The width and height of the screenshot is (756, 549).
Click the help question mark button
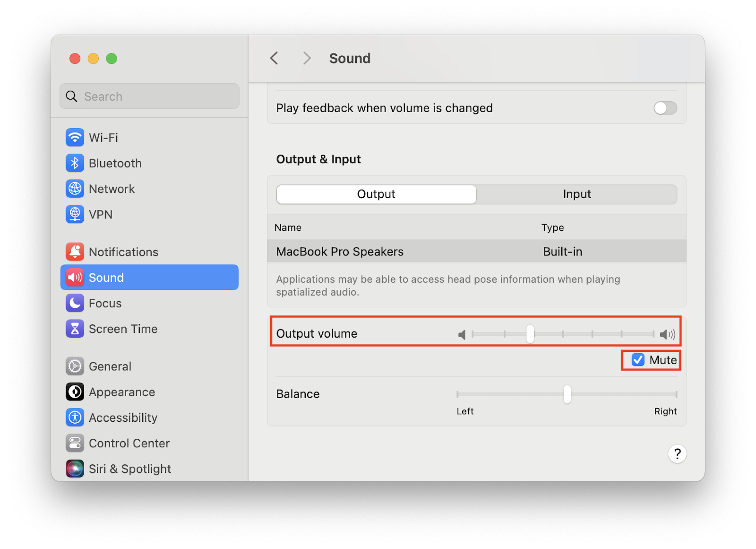click(677, 453)
